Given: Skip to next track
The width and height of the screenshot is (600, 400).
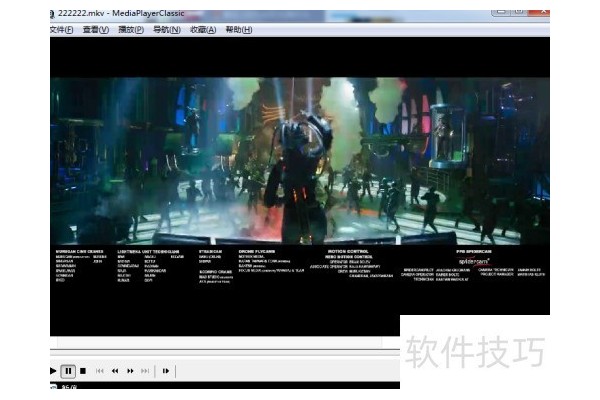Looking at the screenshot, I should click(x=145, y=371).
